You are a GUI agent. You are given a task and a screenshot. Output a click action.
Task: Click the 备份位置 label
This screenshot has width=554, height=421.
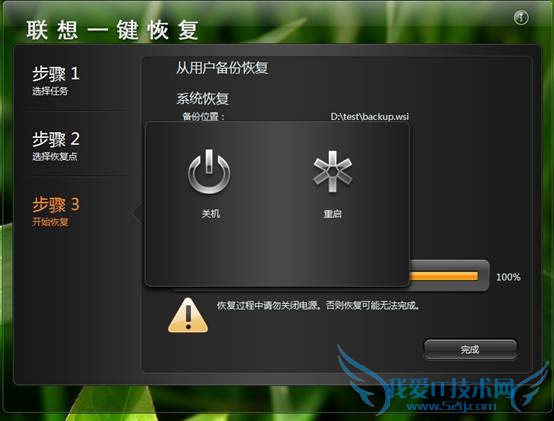[x=203, y=116]
